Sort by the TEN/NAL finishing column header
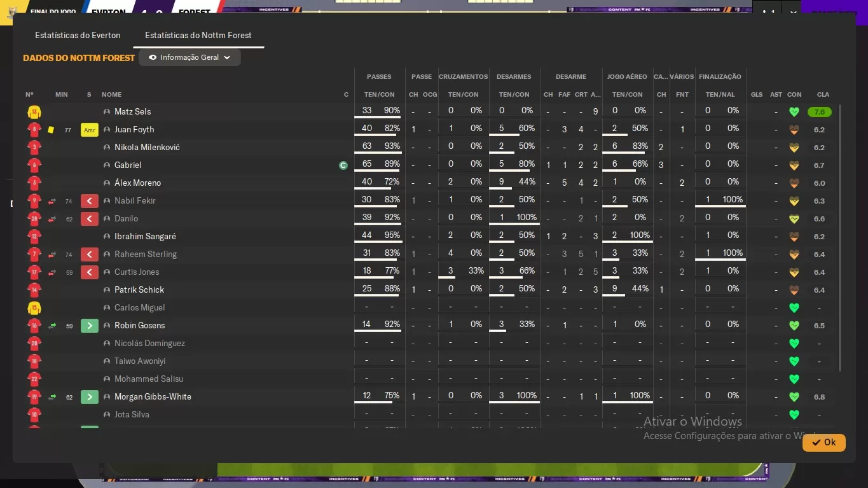The height and width of the screenshot is (488, 868). [720, 95]
